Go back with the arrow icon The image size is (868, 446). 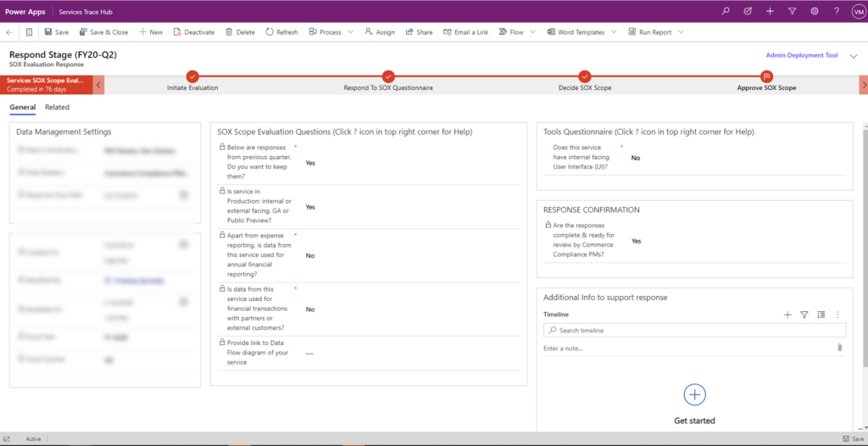click(9, 32)
